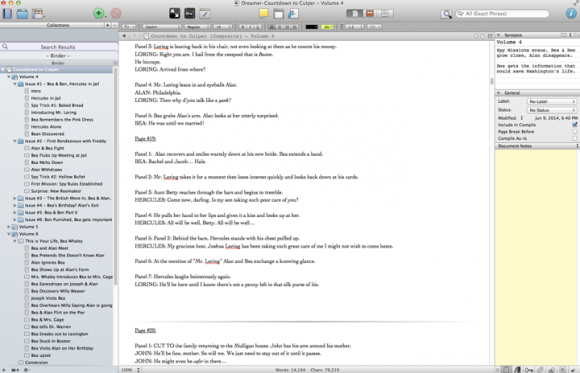
Task: Select 'Bea Stuck in Boston' in binder
Action: point(51,341)
